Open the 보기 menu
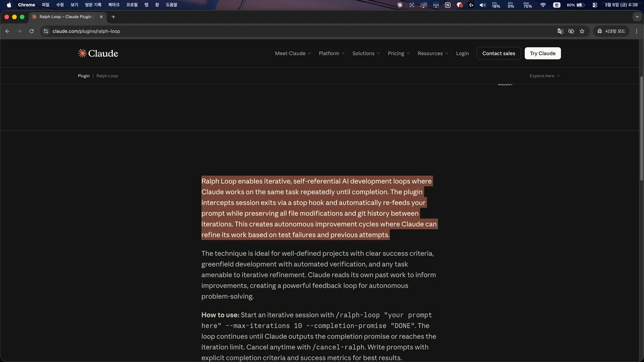The width and height of the screenshot is (644, 362). 75,5
